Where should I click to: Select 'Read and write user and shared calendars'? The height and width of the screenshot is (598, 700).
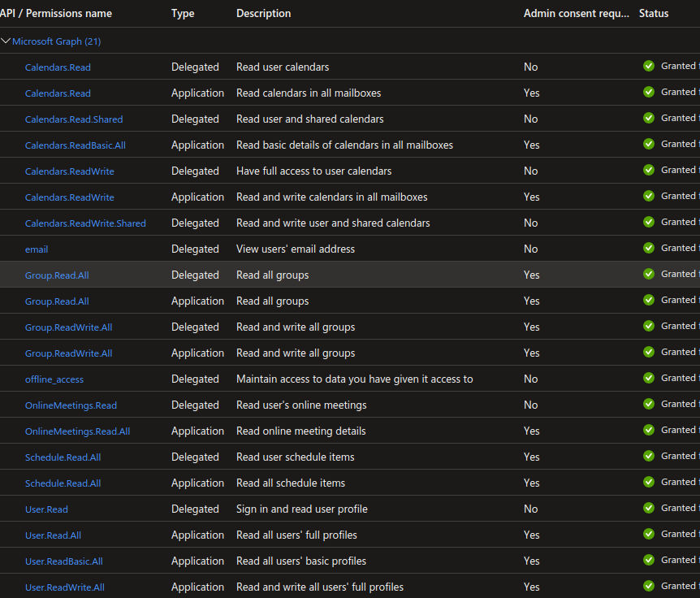[333, 223]
